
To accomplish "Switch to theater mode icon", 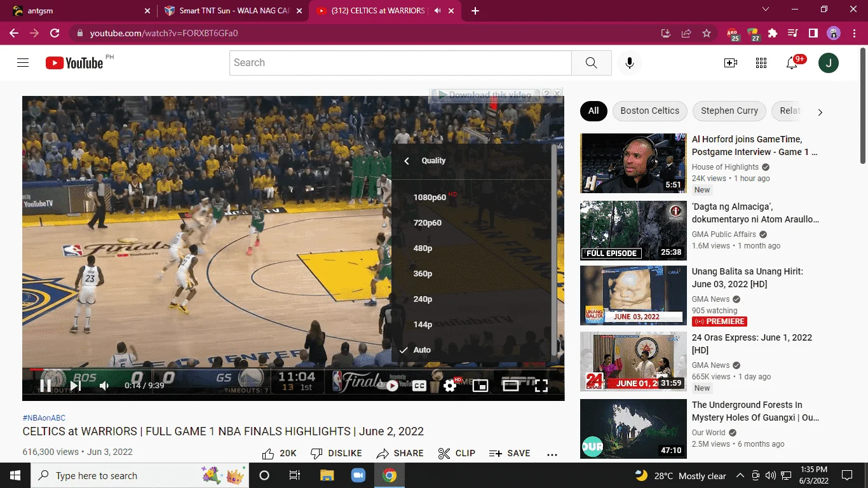I will (x=511, y=385).
